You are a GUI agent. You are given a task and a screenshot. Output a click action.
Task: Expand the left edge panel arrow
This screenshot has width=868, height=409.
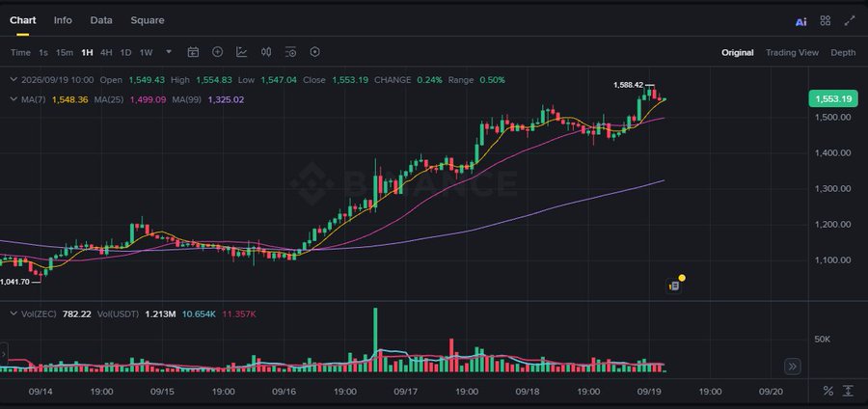(4, 353)
